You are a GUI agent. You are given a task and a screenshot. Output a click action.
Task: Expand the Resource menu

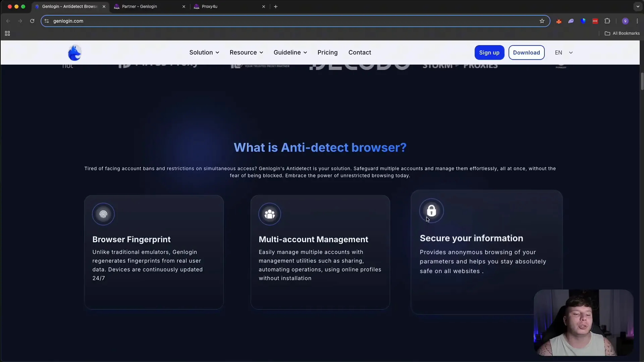[x=246, y=52]
